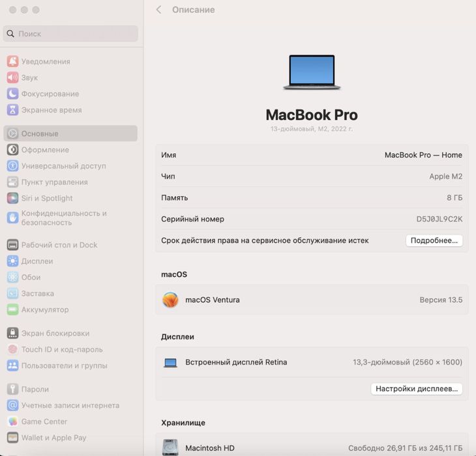The image size is (476, 456).
Task: Open Пользователи и группы people icon
Action: pos(12,365)
